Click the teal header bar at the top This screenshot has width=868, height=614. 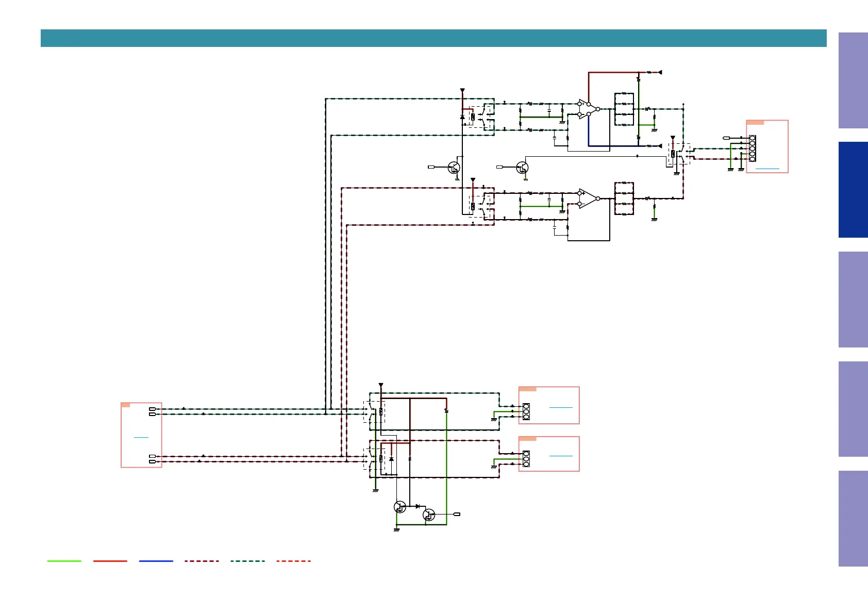click(433, 38)
